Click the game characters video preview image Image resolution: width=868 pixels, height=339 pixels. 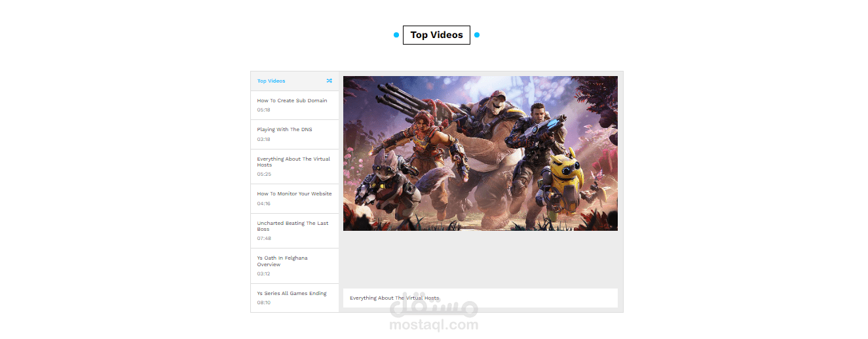pos(480,153)
